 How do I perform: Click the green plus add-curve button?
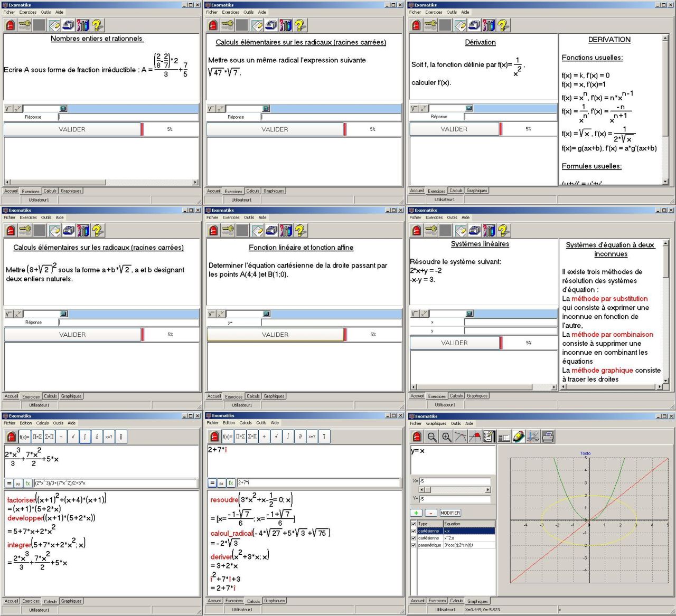[416, 513]
